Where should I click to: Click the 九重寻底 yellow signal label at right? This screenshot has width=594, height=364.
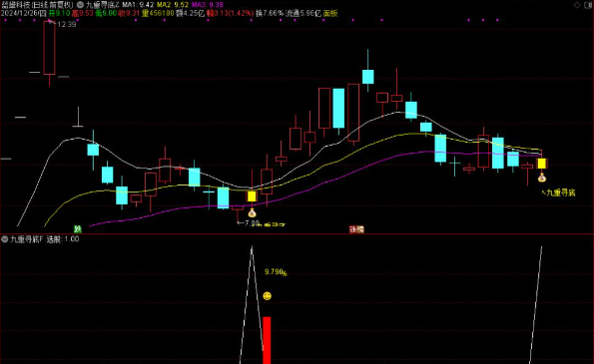tap(560, 193)
